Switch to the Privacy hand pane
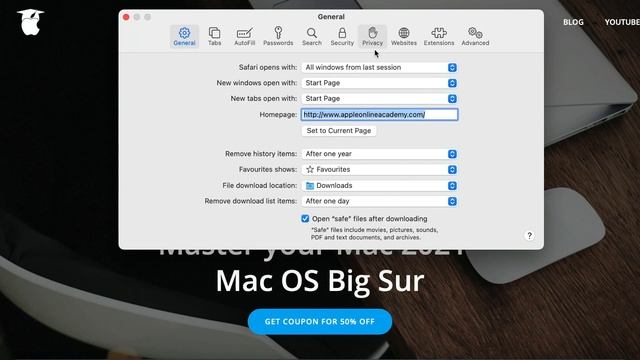Viewport: 640px width, 360px height. (372, 36)
